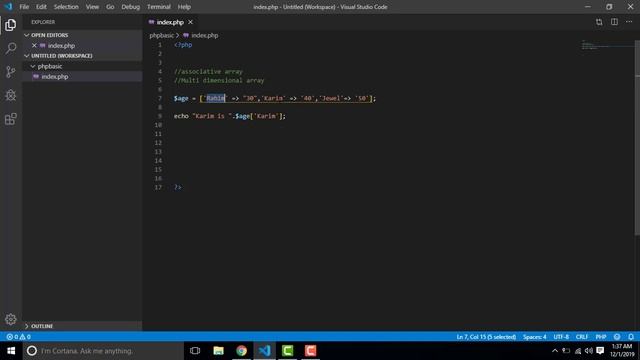Open the Extensions view
This screenshot has width=640, height=360.
tap(11, 119)
